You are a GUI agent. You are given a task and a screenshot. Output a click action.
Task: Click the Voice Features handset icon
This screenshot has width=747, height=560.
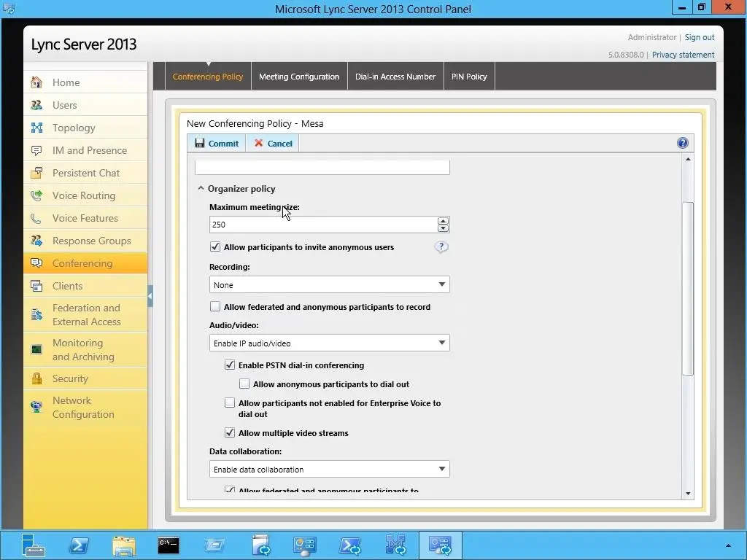point(36,218)
